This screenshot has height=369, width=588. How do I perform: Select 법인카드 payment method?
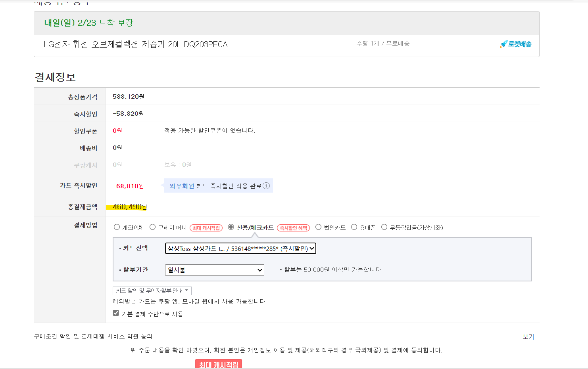pos(318,227)
